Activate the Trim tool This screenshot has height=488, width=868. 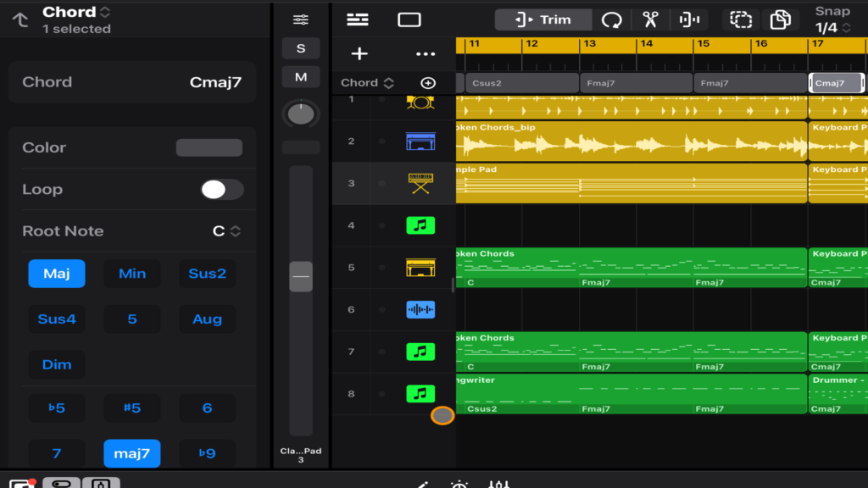543,19
